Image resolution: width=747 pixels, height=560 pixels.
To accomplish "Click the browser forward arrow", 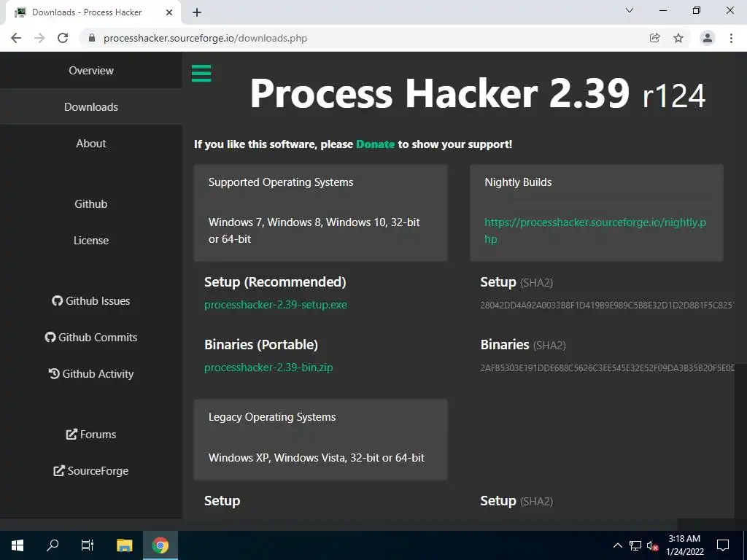I will click(39, 38).
